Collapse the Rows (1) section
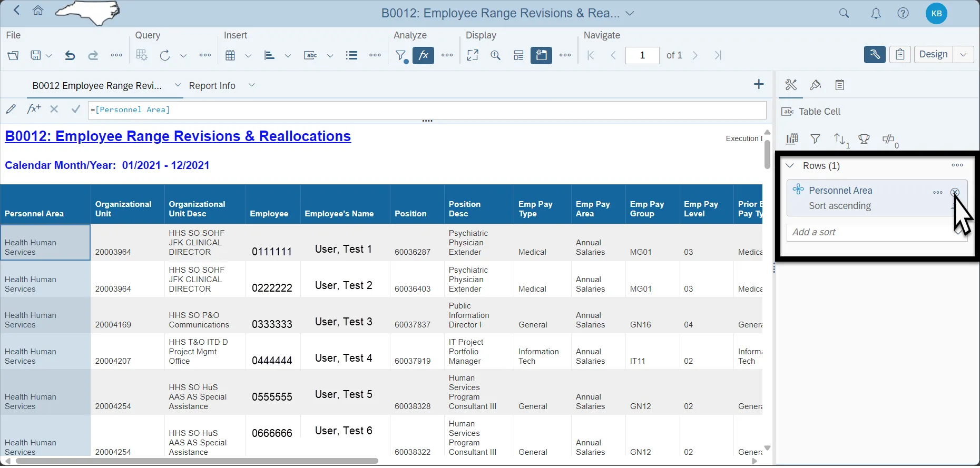 pyautogui.click(x=790, y=166)
